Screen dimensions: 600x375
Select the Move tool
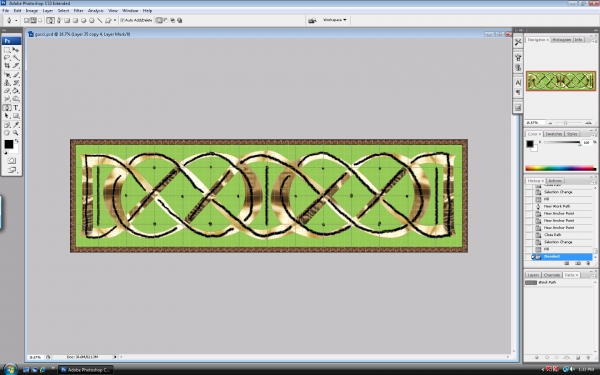[x=16, y=50]
